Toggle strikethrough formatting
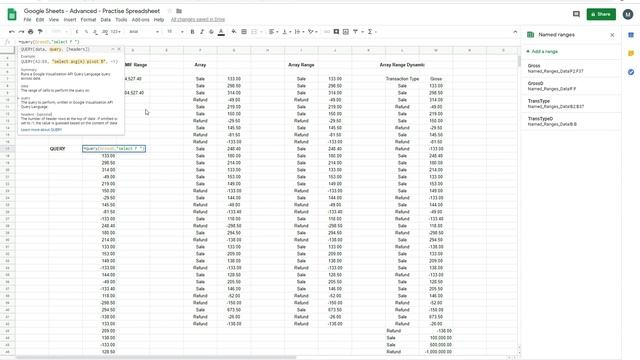Image resolution: width=640 pixels, height=360 pixels. pyautogui.click(x=211, y=31)
